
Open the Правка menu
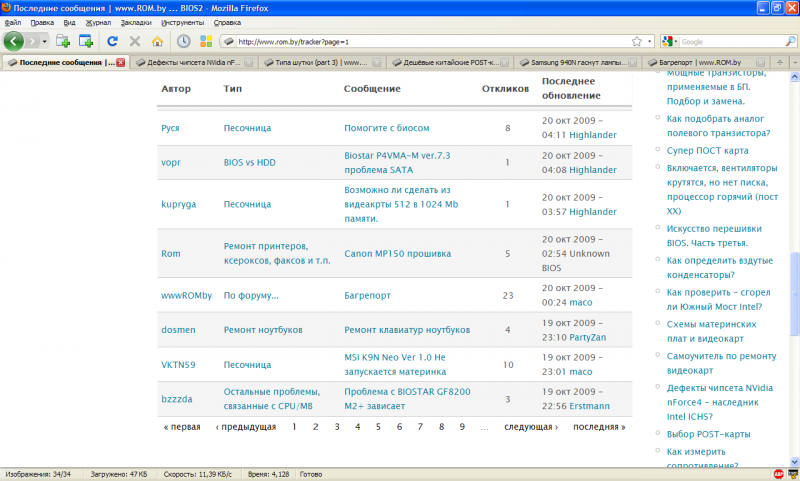[42, 22]
